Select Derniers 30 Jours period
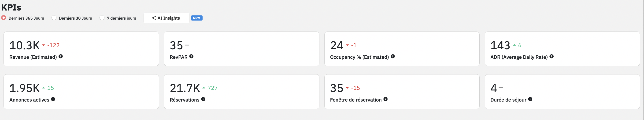 coord(54,18)
